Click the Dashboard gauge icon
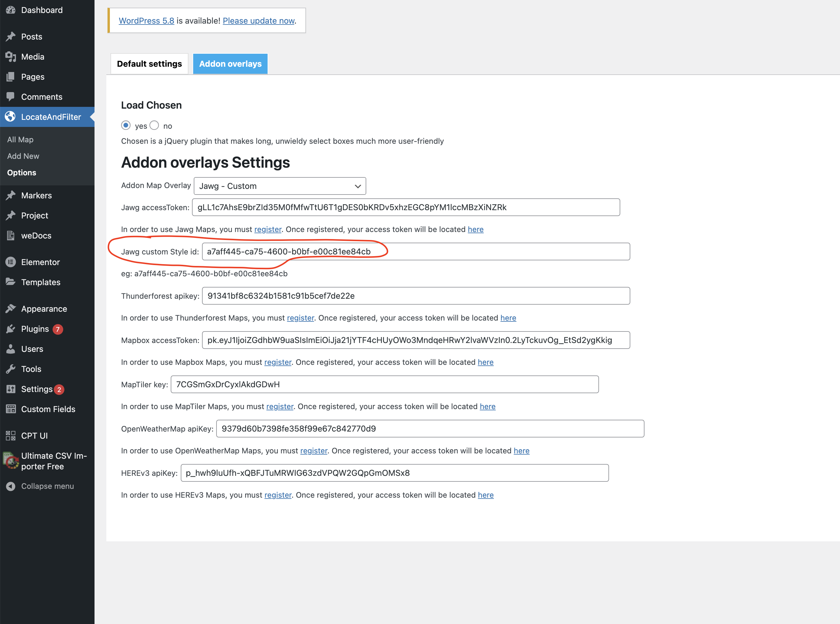Screen dimensions: 840x624 point(11,10)
